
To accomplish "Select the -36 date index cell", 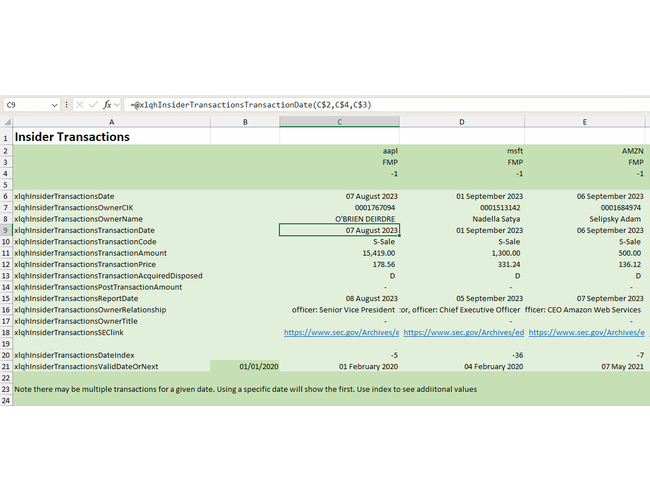I will pyautogui.click(x=462, y=355).
